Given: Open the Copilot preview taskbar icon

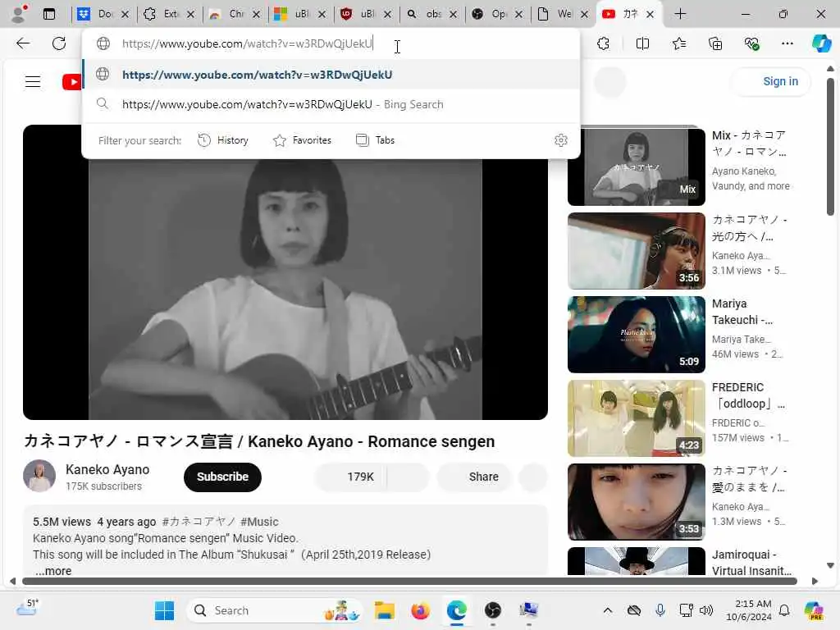Looking at the screenshot, I should [x=814, y=610].
